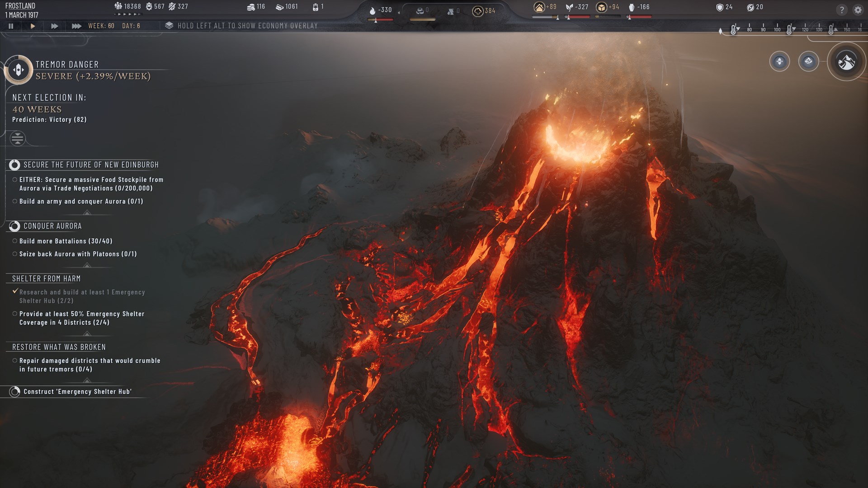This screenshot has height=488, width=868.
Task: Pause the game with the pause button
Action: pos(11,26)
